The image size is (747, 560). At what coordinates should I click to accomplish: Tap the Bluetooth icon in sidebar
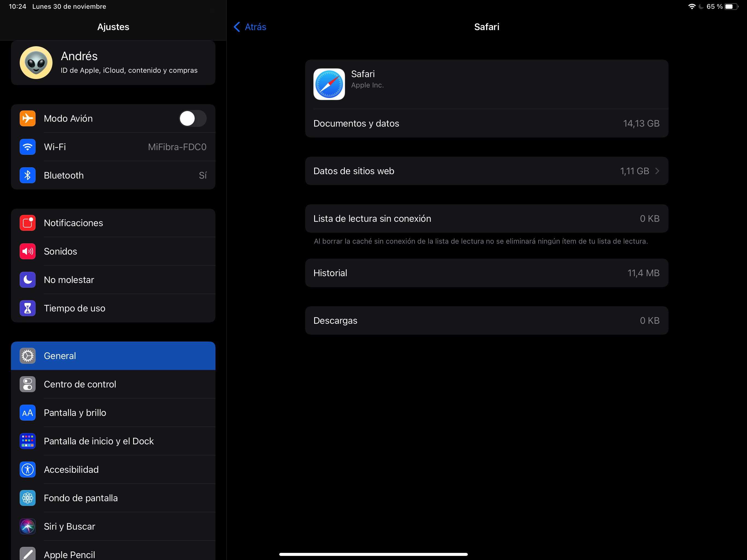[27, 175]
